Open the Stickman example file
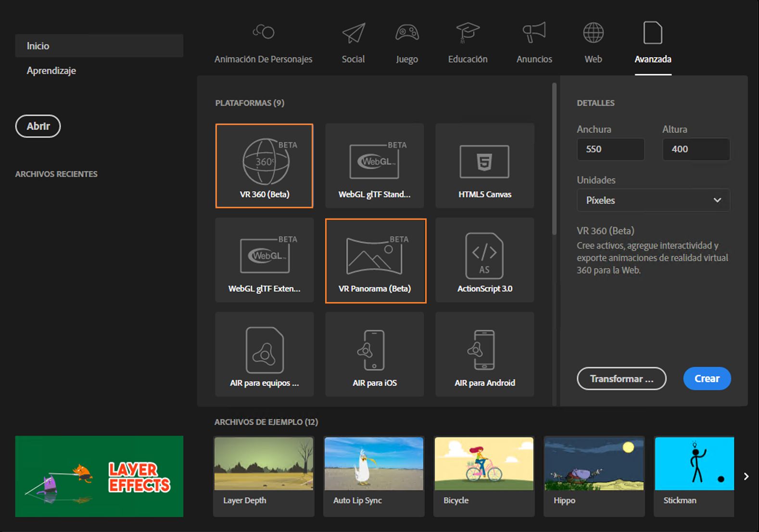The width and height of the screenshot is (759, 532). point(694,476)
